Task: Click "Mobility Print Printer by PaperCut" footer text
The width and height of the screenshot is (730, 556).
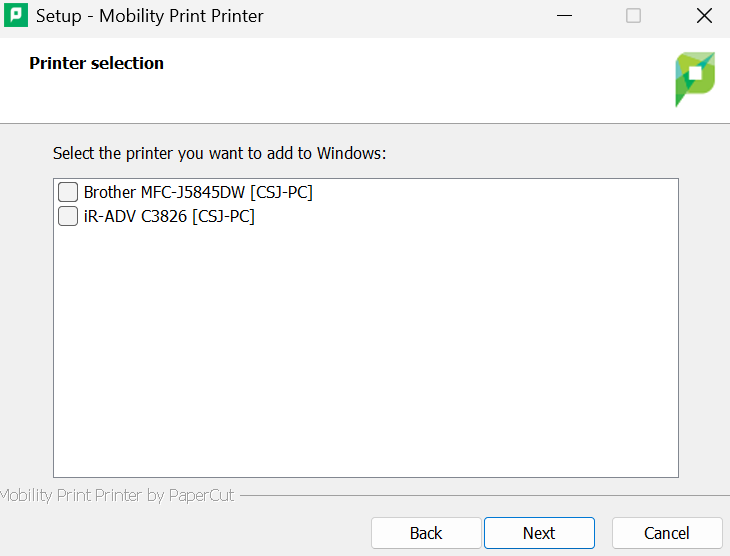Action: click(x=117, y=495)
